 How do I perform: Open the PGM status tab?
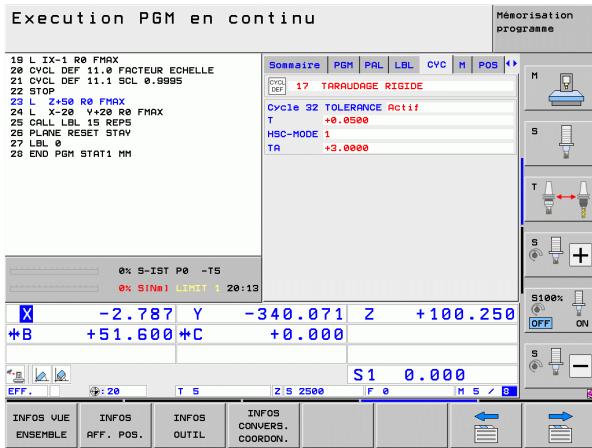pyautogui.click(x=343, y=65)
